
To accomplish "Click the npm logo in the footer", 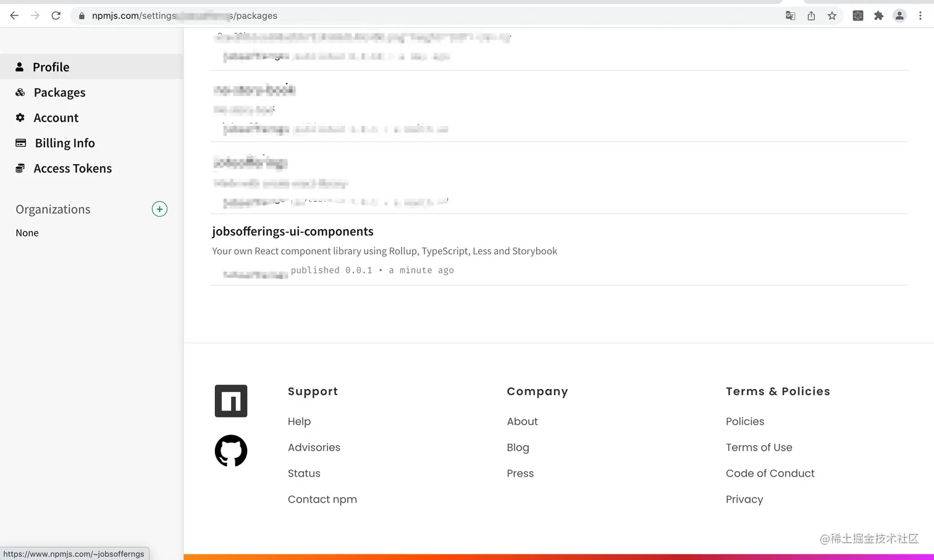I will tap(231, 401).
